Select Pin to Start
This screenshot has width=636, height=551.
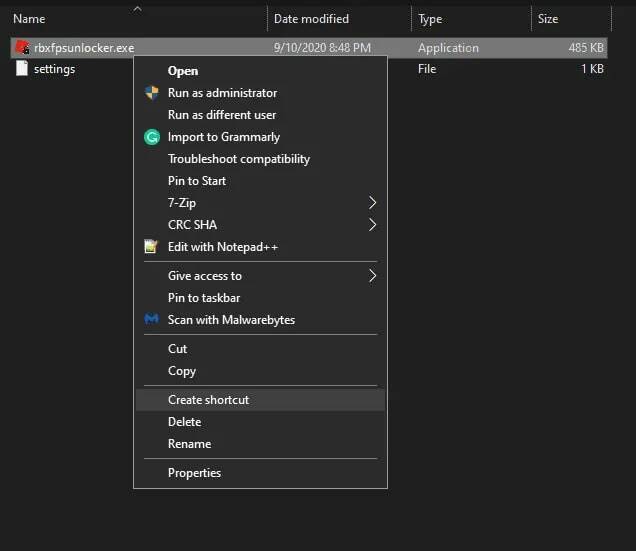coord(197,181)
